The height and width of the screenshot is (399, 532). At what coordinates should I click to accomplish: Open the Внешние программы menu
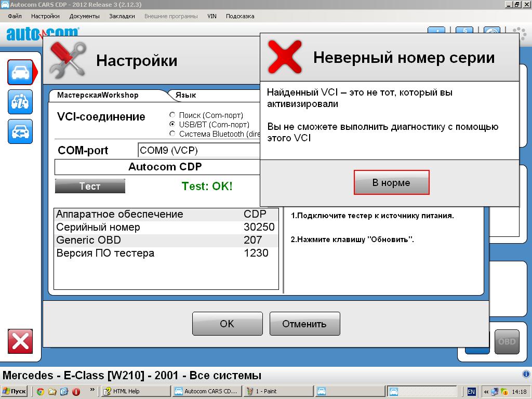tap(171, 16)
